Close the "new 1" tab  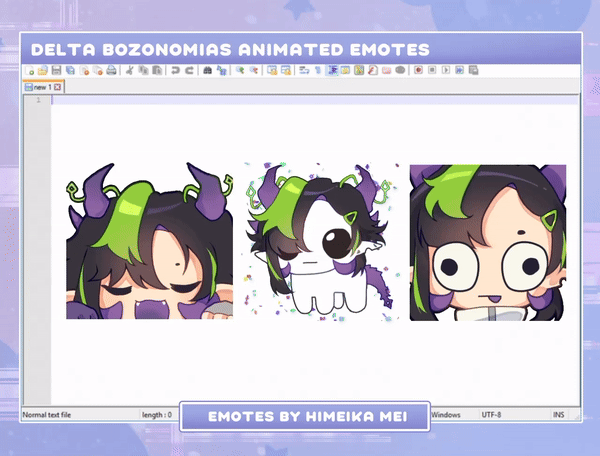click(58, 87)
